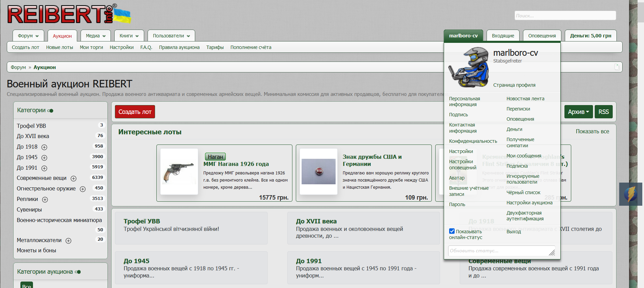Open the marlboro-cv avatar image
The image size is (644, 288).
click(469, 68)
